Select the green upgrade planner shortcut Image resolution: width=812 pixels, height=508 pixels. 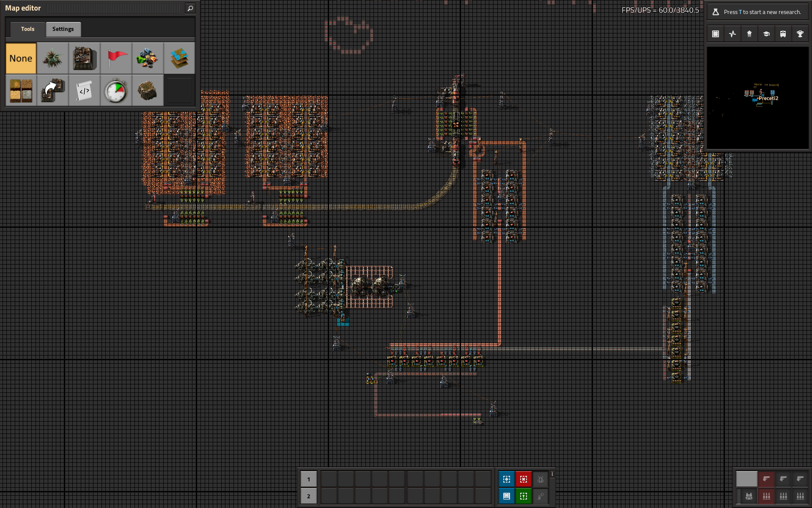coord(524,496)
